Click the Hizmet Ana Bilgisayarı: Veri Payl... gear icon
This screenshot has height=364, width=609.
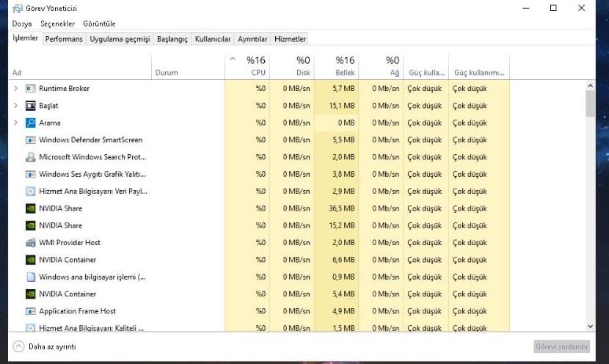click(30, 191)
